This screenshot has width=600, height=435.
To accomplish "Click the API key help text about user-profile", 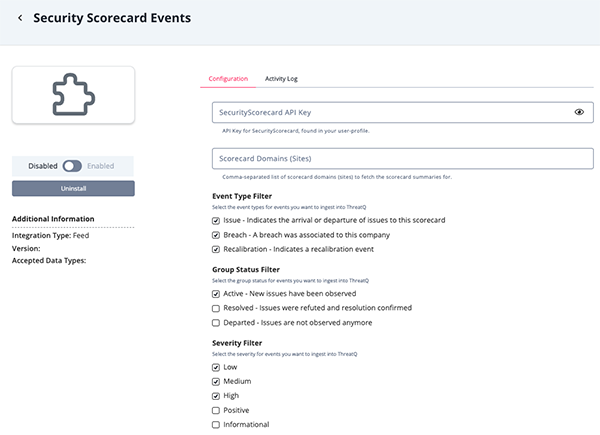I will [296, 131].
